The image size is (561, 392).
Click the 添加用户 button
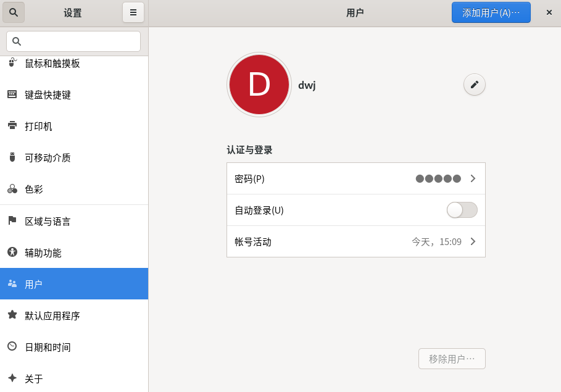click(x=491, y=12)
